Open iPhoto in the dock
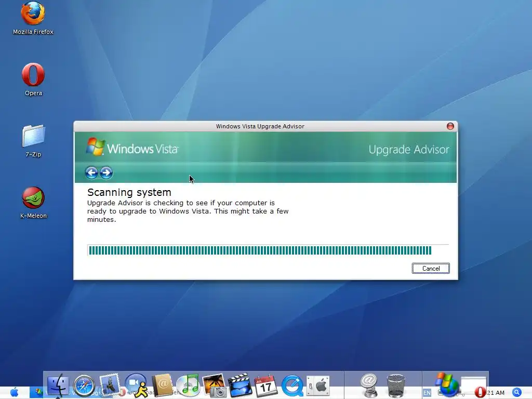The height and width of the screenshot is (399, 532). click(214, 385)
